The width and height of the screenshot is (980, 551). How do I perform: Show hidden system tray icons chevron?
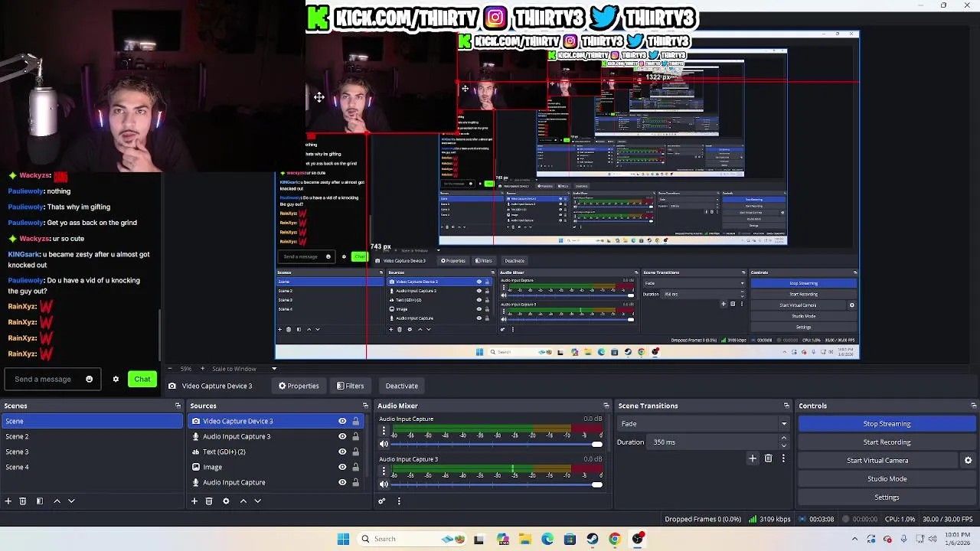click(854, 539)
